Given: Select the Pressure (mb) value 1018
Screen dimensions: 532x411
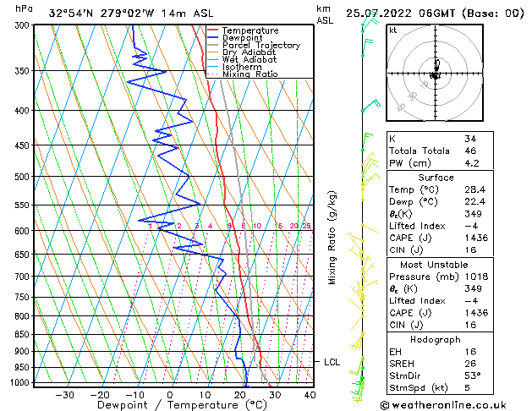Looking at the screenshot, I should [x=476, y=277].
